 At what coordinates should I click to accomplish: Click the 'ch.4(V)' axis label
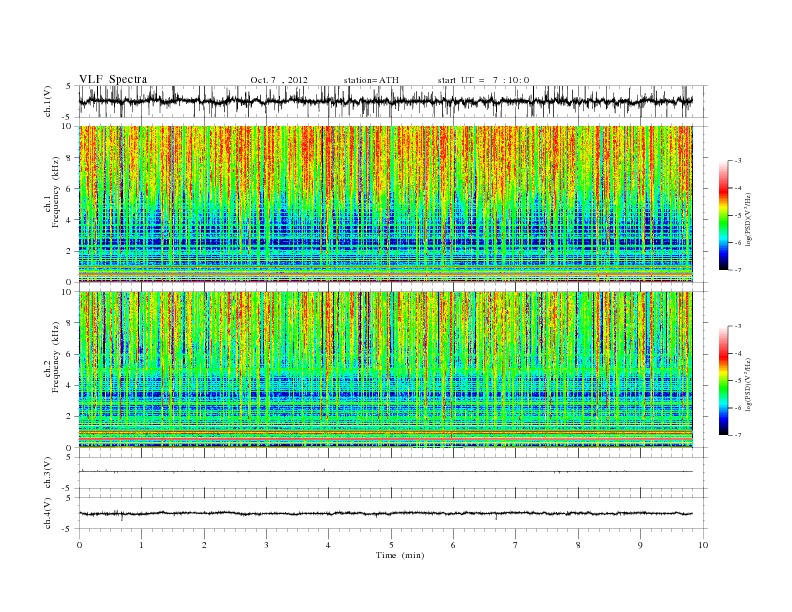[x=48, y=513]
